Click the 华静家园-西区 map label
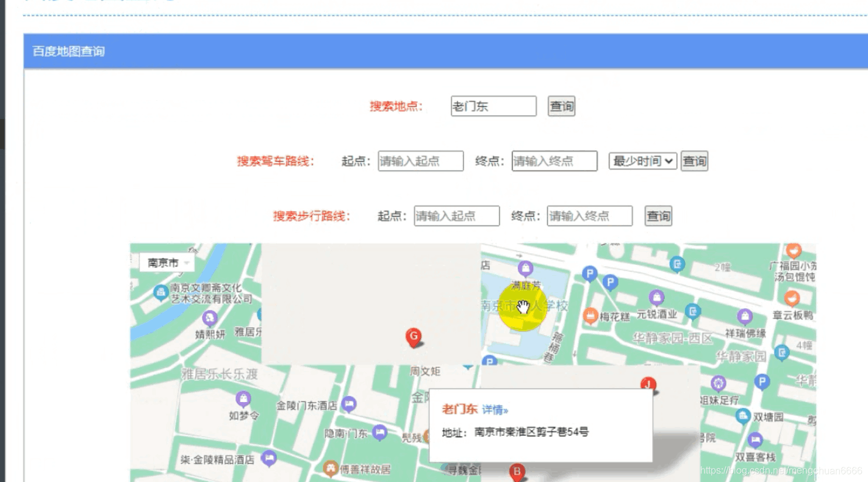This screenshot has width=868, height=482. tap(672, 337)
